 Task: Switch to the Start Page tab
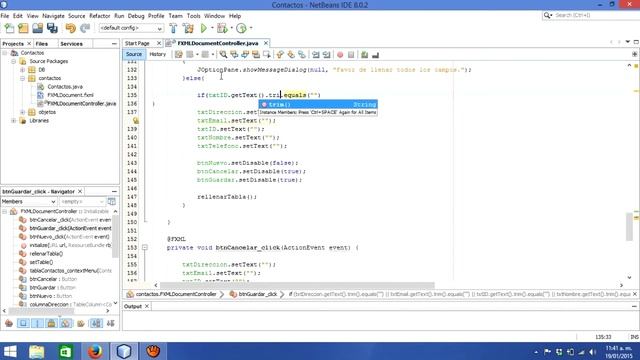pyautogui.click(x=137, y=43)
